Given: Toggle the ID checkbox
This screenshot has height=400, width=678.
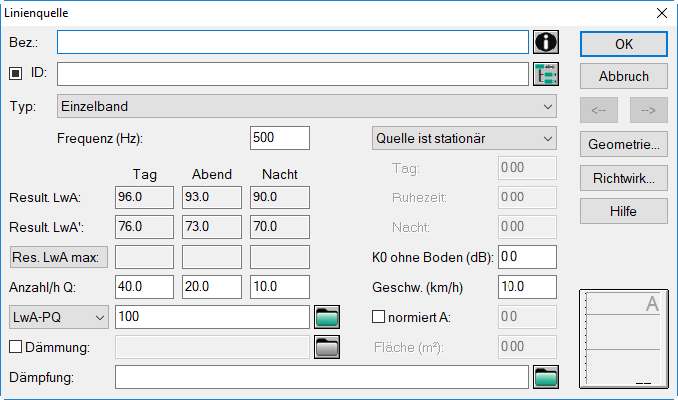Looking at the screenshot, I should 16,73.
